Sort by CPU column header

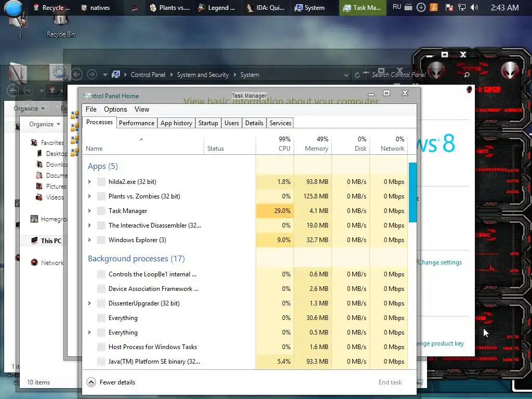(x=274, y=144)
